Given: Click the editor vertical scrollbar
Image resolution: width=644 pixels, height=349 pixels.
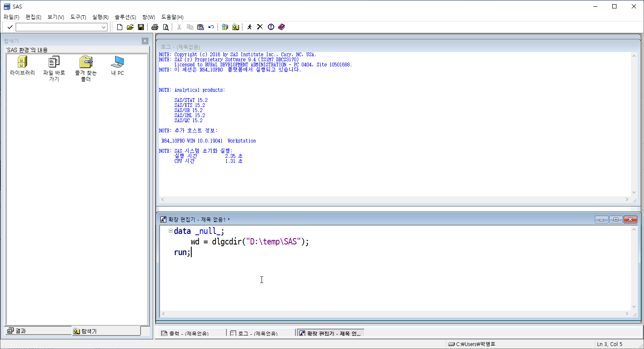Looking at the screenshot, I should click(x=634, y=268).
